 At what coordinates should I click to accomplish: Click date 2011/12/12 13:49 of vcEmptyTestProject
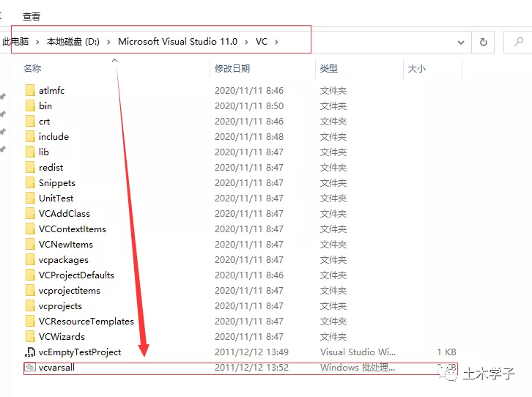251,352
